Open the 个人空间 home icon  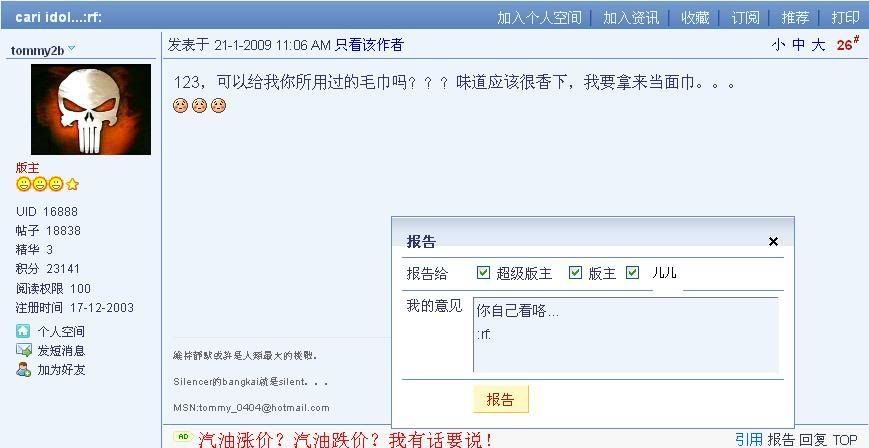(23, 332)
